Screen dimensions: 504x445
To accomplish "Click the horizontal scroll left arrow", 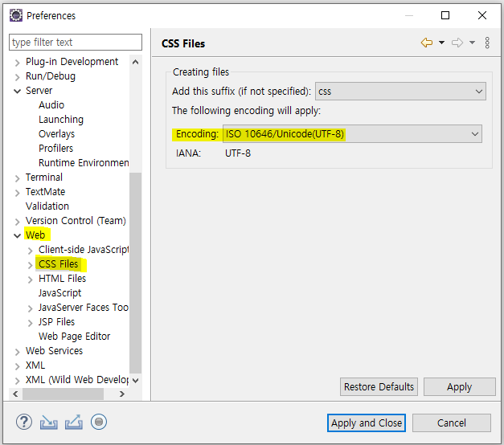I will point(15,394).
